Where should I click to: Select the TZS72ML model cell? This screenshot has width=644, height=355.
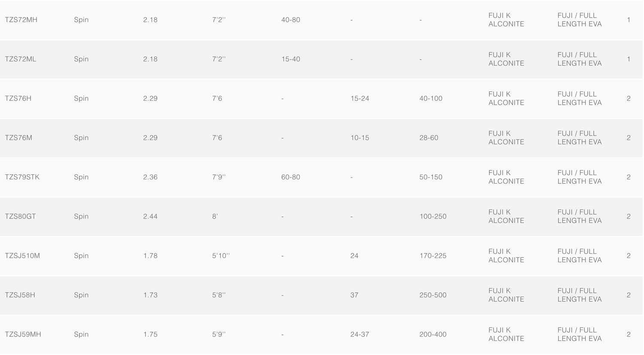pos(21,59)
